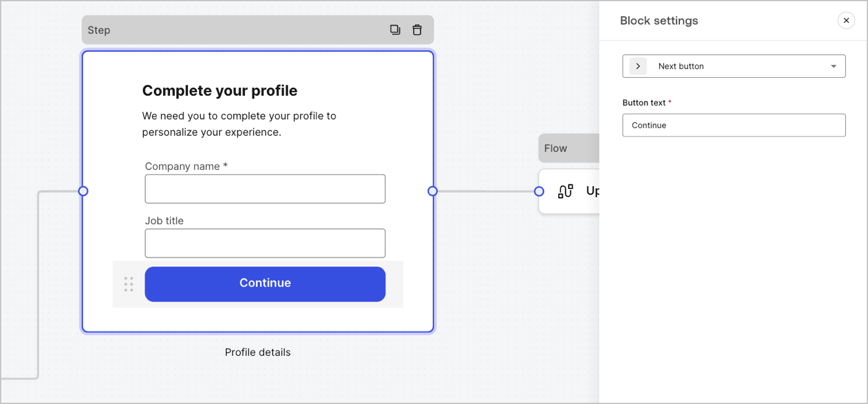Click the Job title input box

coord(265,243)
